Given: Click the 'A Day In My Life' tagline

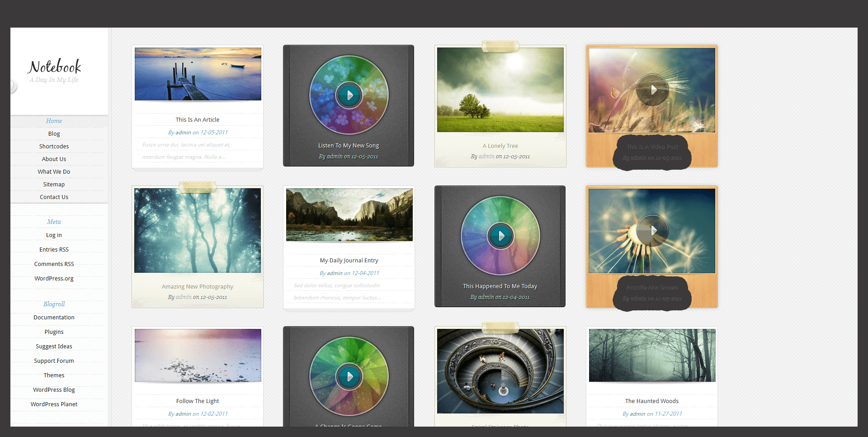Looking at the screenshot, I should click(x=54, y=80).
